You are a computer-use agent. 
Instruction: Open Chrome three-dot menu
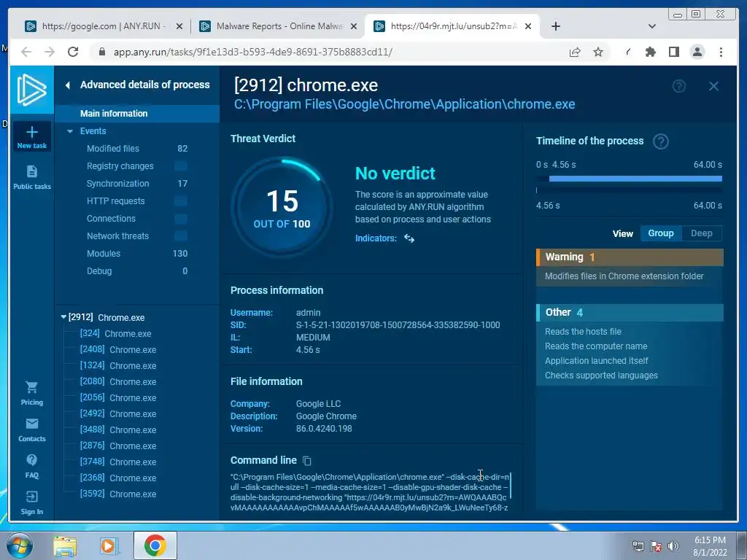pyautogui.click(x=721, y=52)
